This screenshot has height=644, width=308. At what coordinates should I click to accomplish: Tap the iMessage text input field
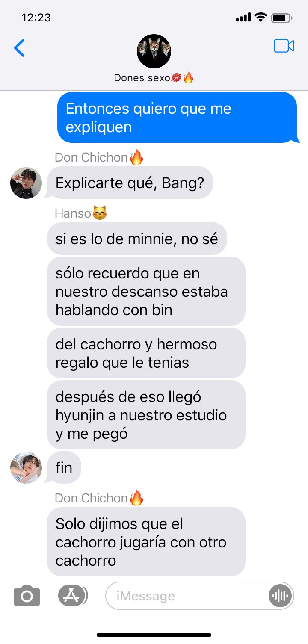pos(200,596)
